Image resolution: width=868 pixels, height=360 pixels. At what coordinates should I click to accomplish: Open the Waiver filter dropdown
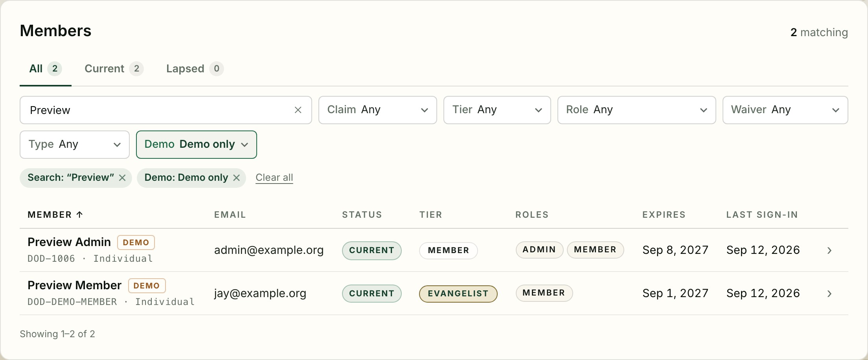[x=785, y=110]
